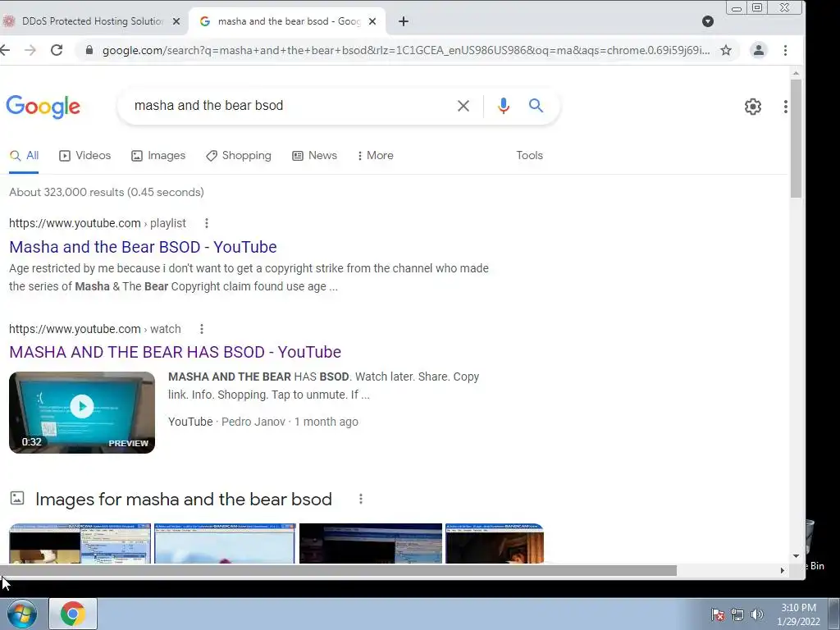Screen dimensions: 840x630
Task: Click inside the Google search field
Action: pyautogui.click(x=290, y=106)
